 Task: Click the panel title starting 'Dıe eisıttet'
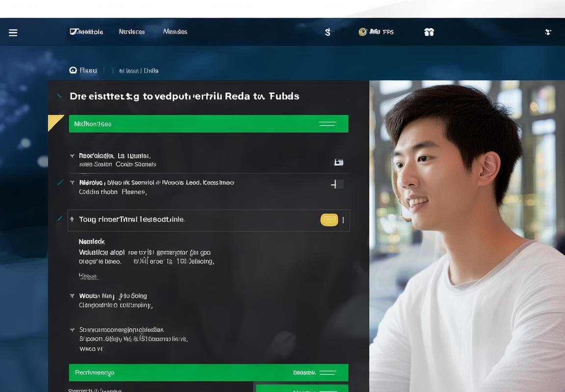coord(184,96)
